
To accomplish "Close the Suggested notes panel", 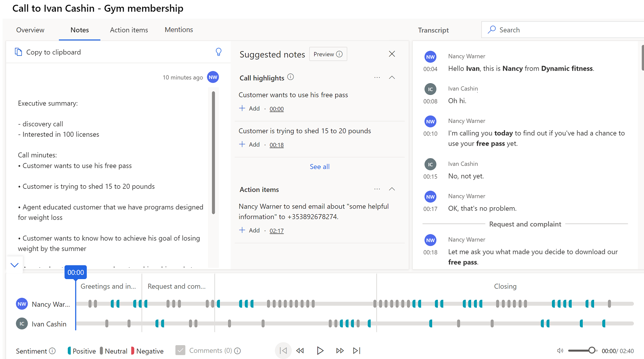I will (392, 54).
